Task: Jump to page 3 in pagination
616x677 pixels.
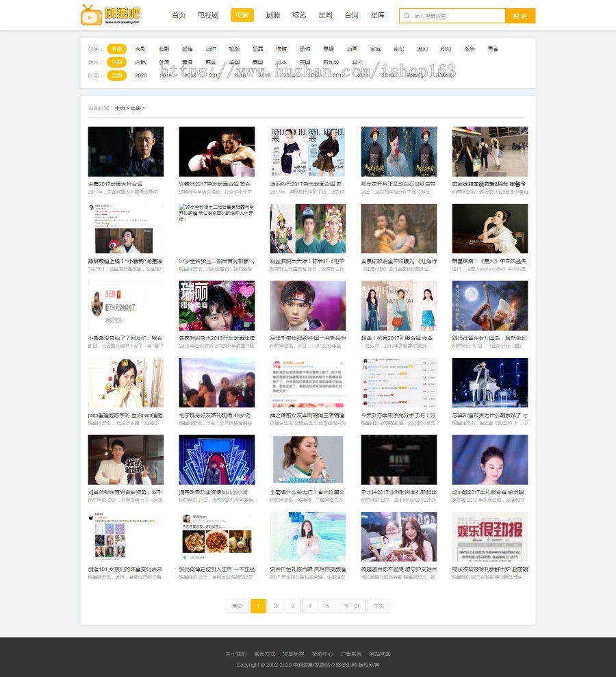Action: [x=292, y=606]
